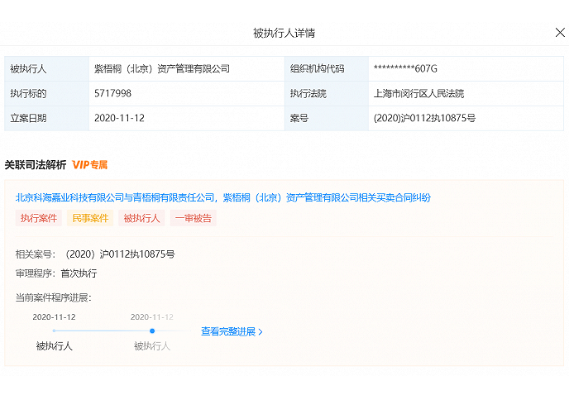Image resolution: width=569 pixels, height=397 pixels.
Task: Click the 立案日期 header cell
Action: point(46,118)
